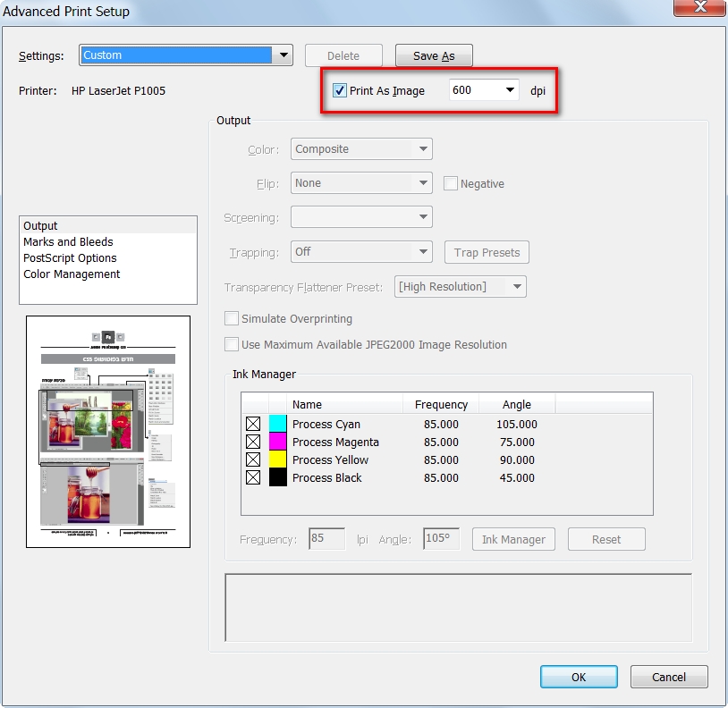Toggle the Process Yellow print checkbox
This screenshot has width=728, height=708.
(x=253, y=459)
